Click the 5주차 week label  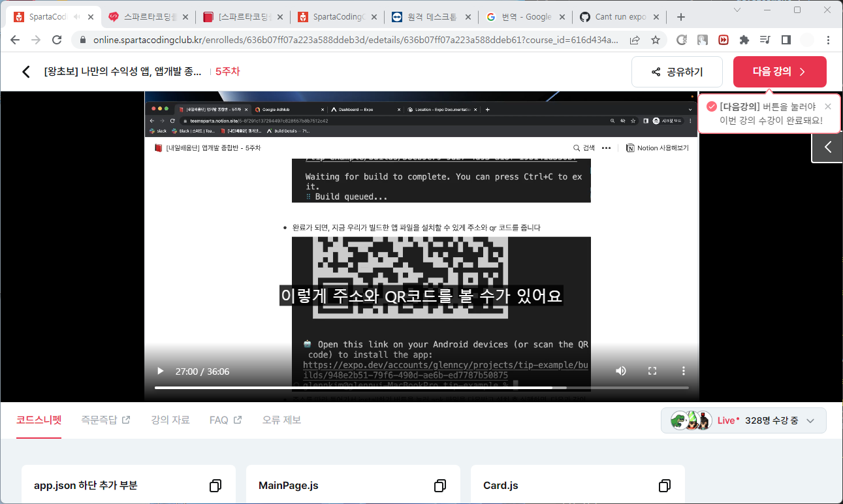click(x=228, y=72)
